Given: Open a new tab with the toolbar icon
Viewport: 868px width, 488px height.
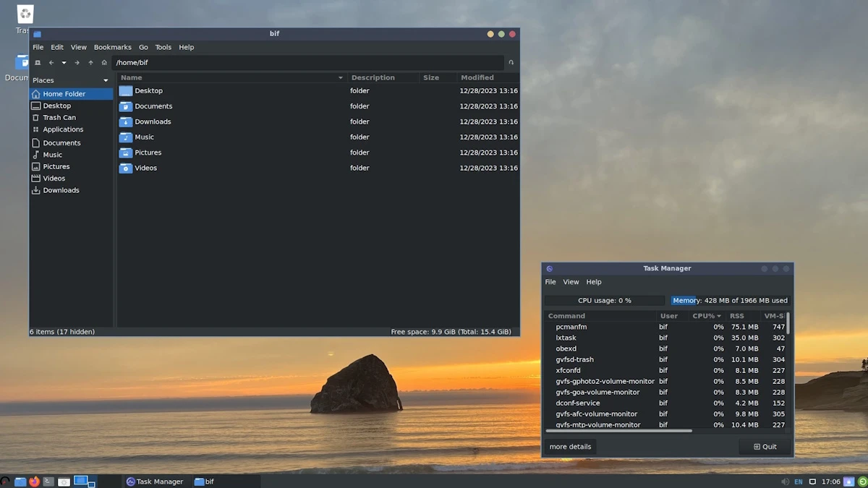Looking at the screenshot, I should [38, 63].
